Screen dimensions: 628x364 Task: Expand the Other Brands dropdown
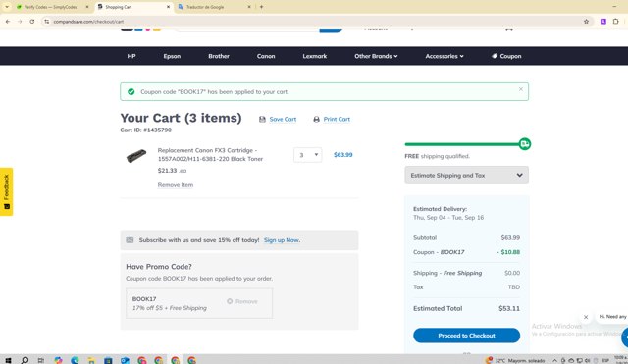point(376,56)
